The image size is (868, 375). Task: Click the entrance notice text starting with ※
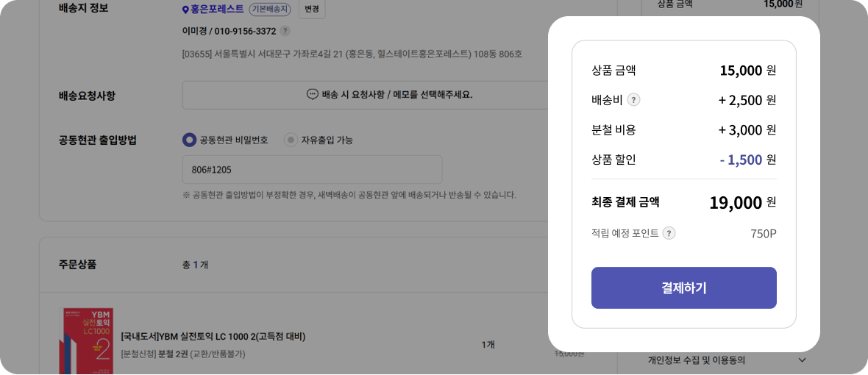pyautogui.click(x=349, y=195)
